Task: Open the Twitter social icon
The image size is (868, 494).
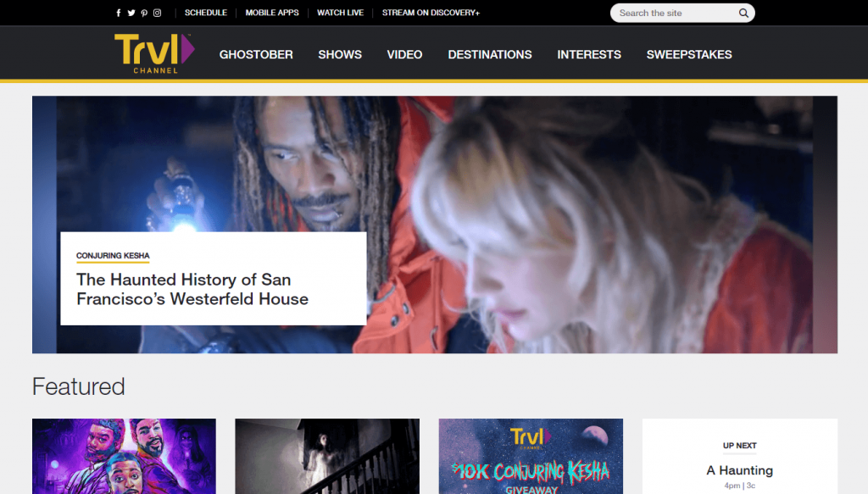Action: coord(131,13)
